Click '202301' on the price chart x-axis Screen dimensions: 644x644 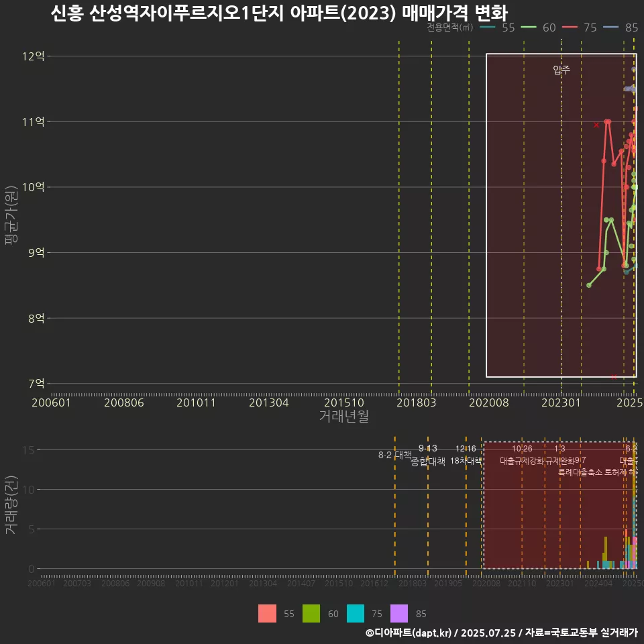(x=561, y=402)
